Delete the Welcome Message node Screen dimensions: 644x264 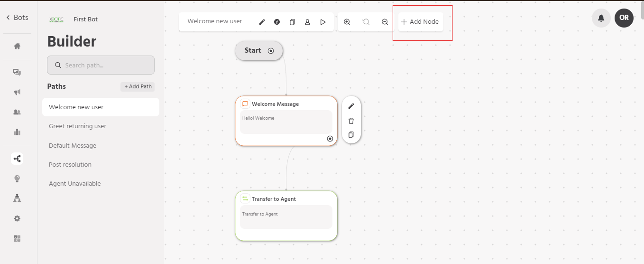point(351,121)
